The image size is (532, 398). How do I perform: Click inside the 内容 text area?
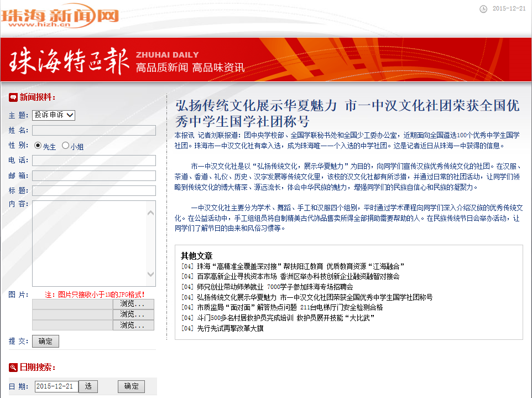coord(90,244)
